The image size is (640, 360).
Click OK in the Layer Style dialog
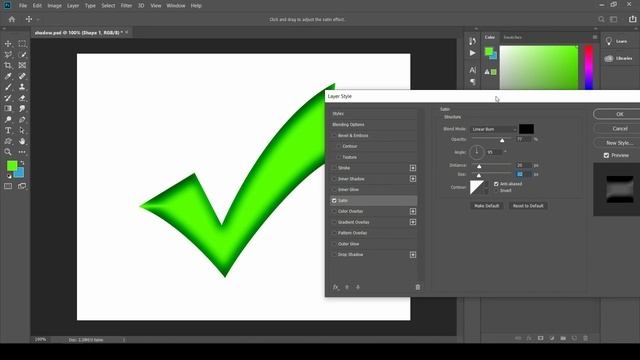(x=619, y=114)
